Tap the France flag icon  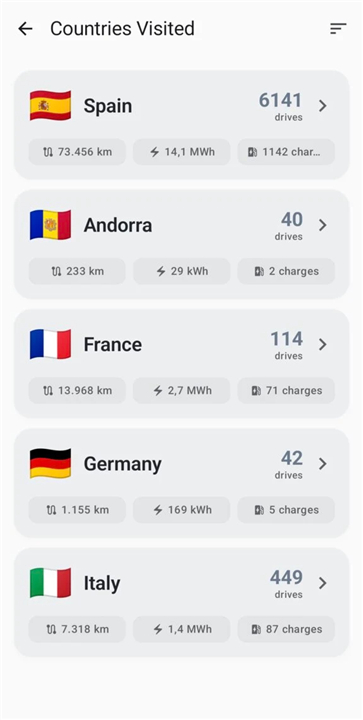[50, 344]
